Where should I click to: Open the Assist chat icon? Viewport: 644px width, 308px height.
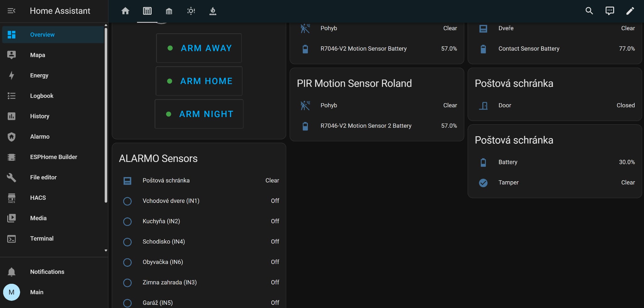(610, 11)
